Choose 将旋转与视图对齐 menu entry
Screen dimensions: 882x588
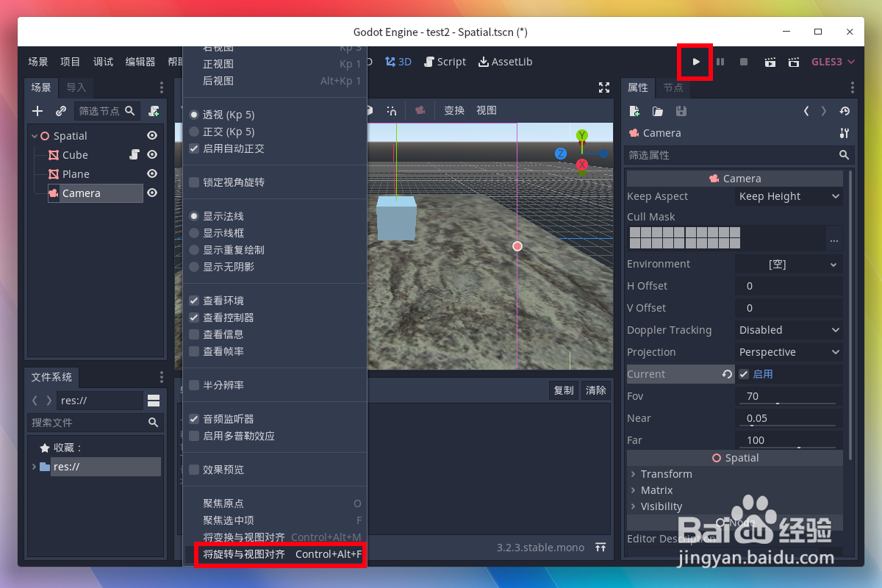(x=274, y=554)
